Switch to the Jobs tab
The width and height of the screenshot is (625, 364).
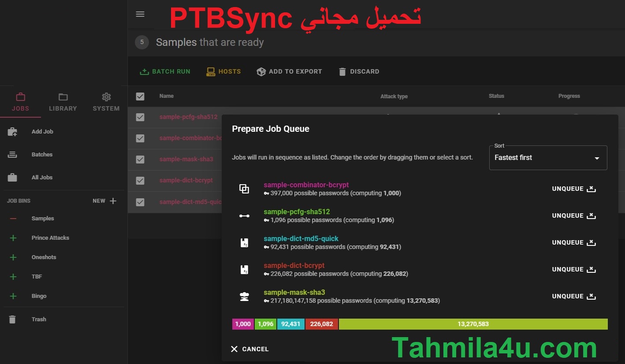(x=20, y=102)
